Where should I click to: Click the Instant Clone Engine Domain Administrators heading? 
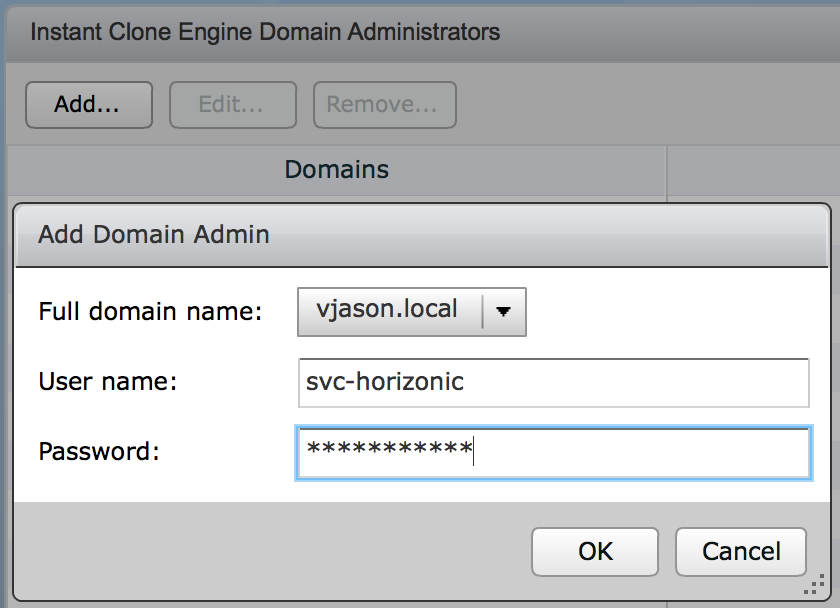pyautogui.click(x=265, y=32)
